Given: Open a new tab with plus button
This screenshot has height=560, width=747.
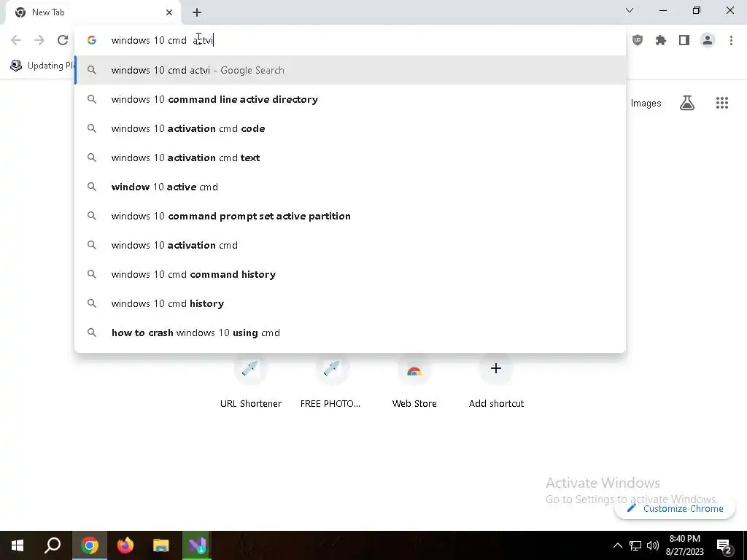Looking at the screenshot, I should pos(197,12).
